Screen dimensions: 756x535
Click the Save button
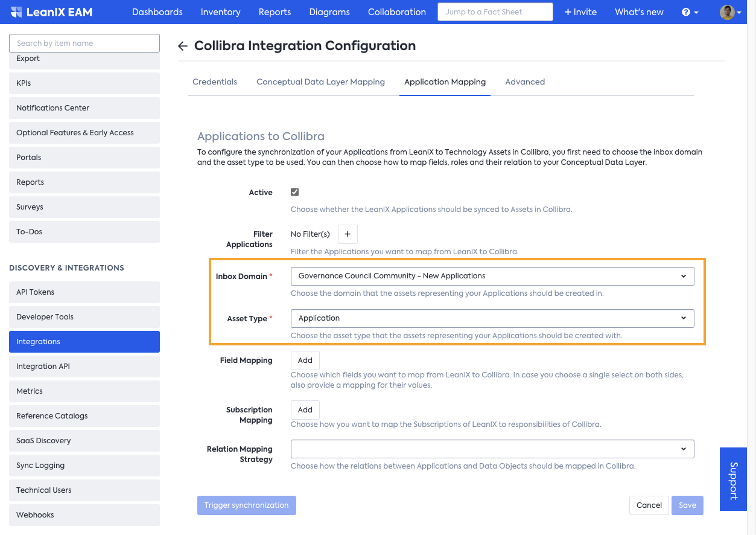tap(687, 505)
